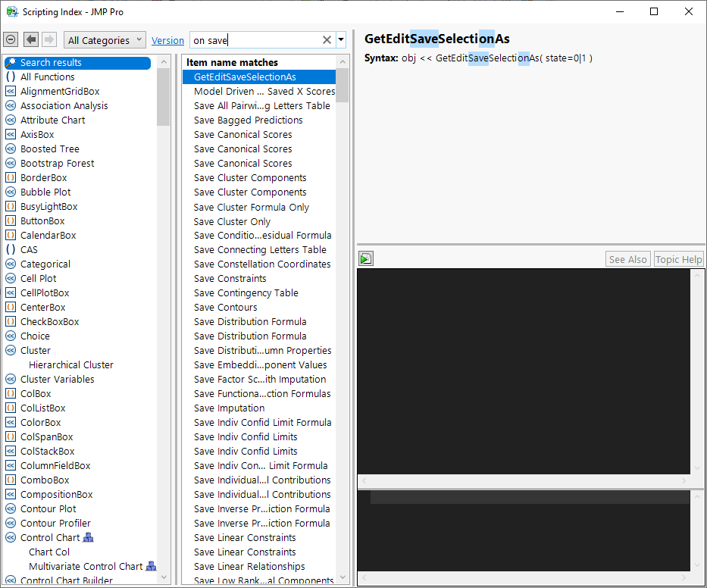Viewport: 707px width, 588px height.
Task: Select Cluster Variables category
Action: [x=58, y=379]
